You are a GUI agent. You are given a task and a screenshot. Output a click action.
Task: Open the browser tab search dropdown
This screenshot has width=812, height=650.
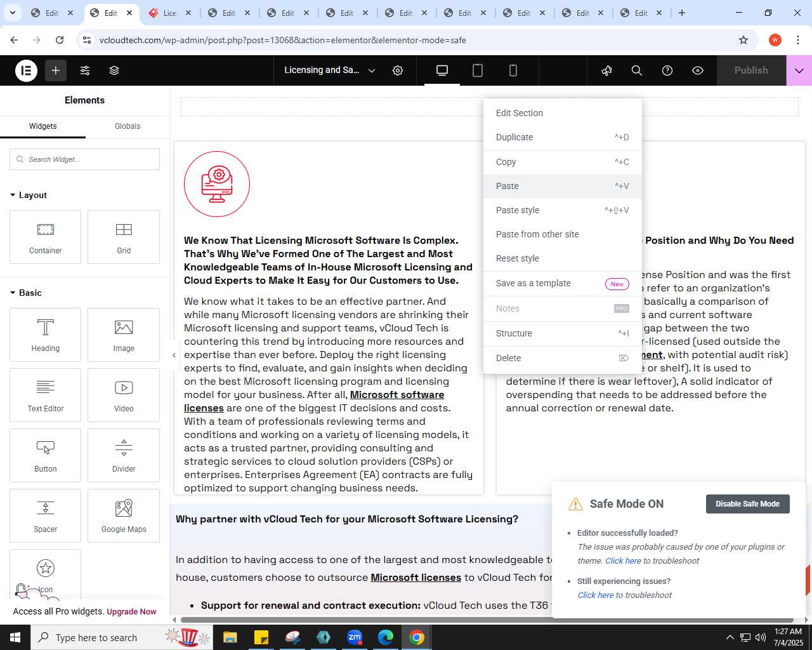(x=12, y=13)
